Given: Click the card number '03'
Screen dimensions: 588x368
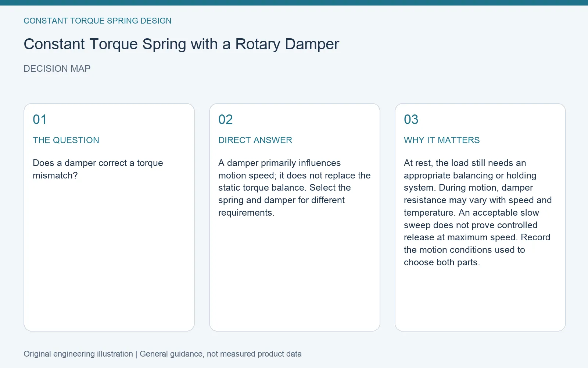Looking at the screenshot, I should click(411, 120).
